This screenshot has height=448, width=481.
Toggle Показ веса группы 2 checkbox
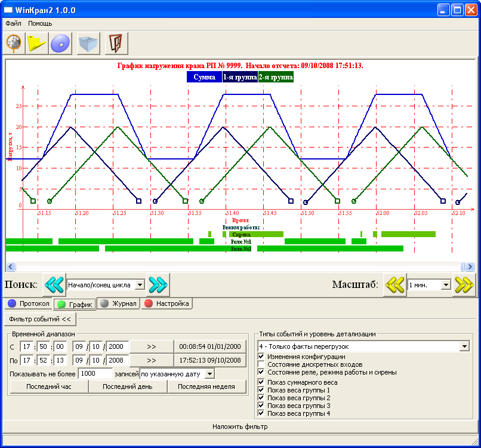[x=261, y=398]
